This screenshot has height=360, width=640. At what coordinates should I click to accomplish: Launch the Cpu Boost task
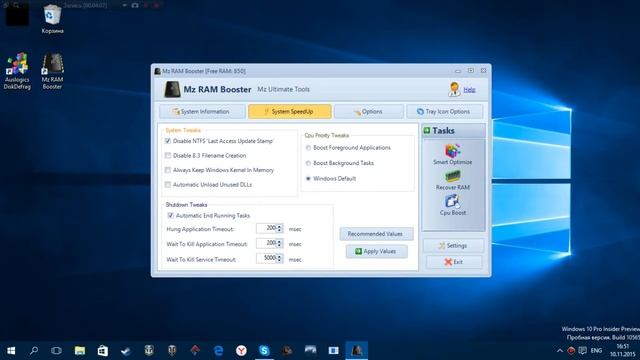[452, 205]
